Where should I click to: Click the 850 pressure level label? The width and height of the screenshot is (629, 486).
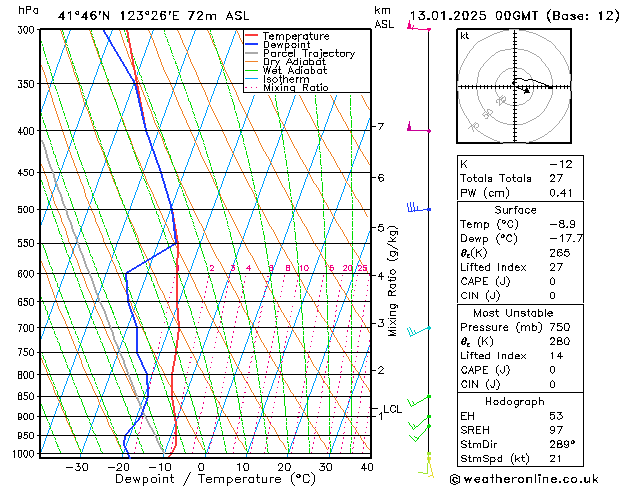pyautogui.click(x=28, y=396)
